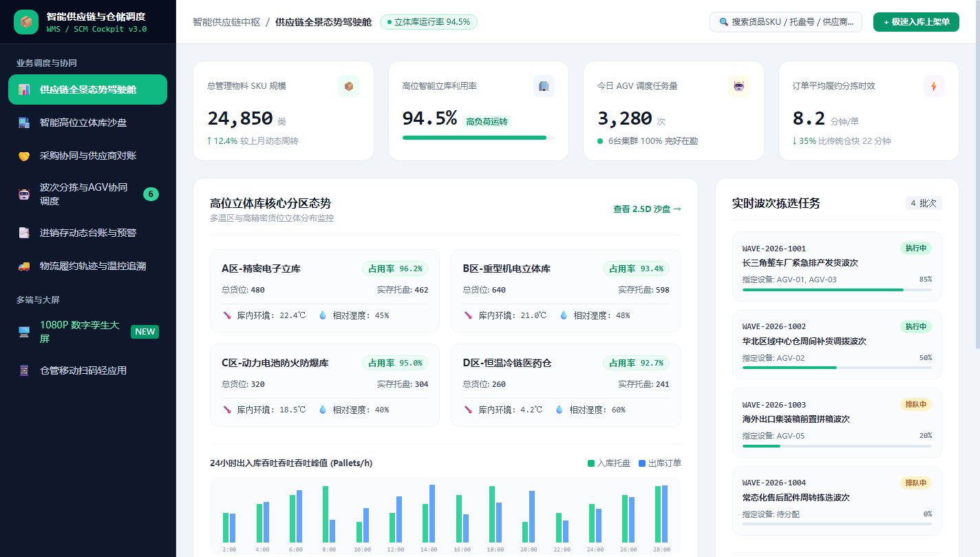This screenshot has width=980, height=557.
Task: Open the WAVE-2026-1003 海外出口集装箱 task card
Action: pos(837,423)
